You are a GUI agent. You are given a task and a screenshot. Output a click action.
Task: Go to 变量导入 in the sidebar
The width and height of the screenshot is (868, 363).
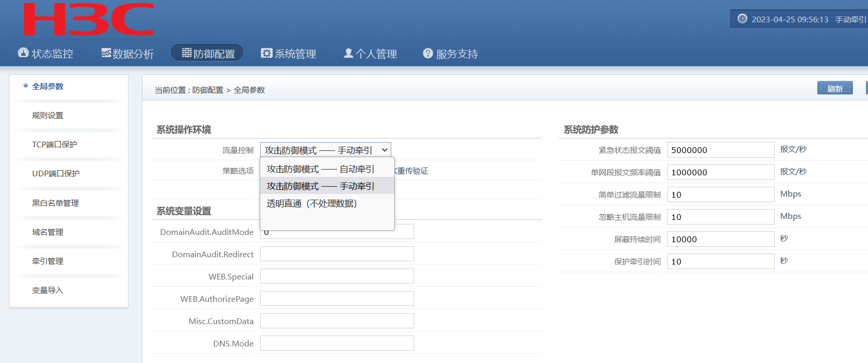tap(48, 290)
